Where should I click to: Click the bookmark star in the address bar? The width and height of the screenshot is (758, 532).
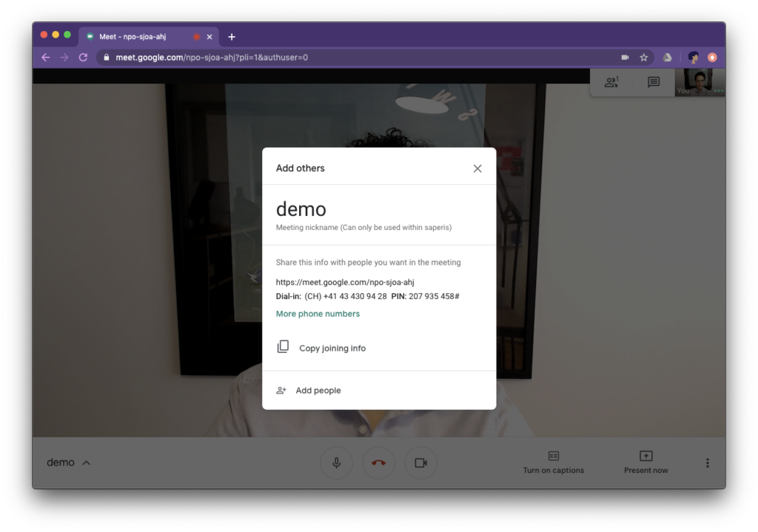click(x=643, y=57)
